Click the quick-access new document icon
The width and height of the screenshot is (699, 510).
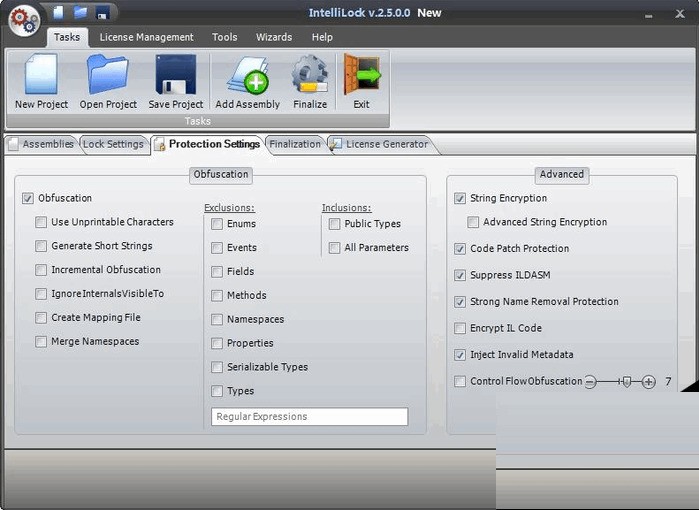pyautogui.click(x=58, y=12)
